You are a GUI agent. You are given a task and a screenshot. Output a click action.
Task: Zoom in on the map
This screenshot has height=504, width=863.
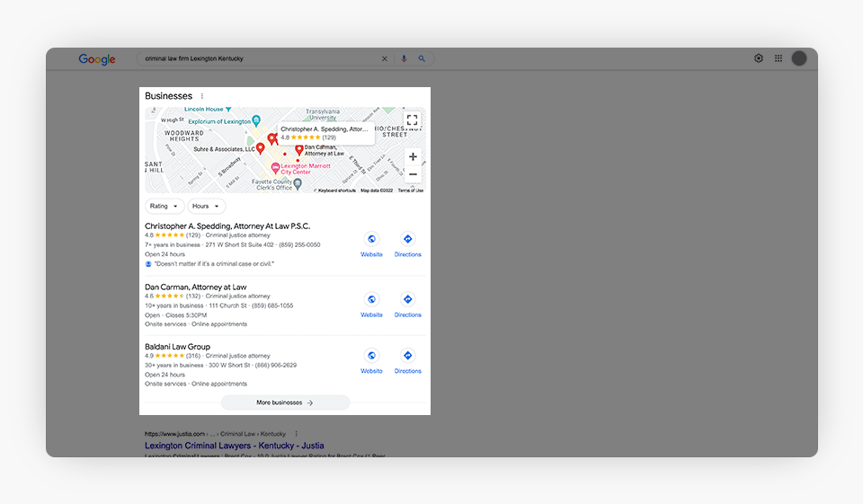click(413, 156)
